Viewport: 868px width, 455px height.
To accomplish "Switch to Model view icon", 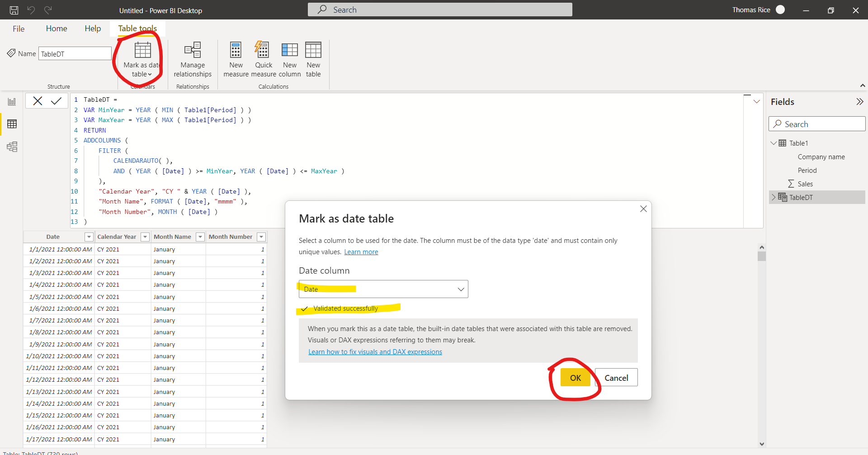I will pos(12,147).
